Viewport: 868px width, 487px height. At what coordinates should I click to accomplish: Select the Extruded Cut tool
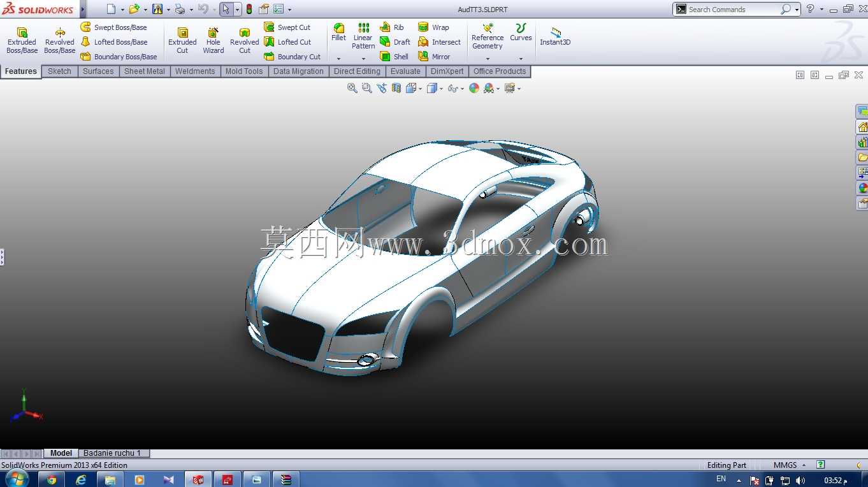[182, 41]
